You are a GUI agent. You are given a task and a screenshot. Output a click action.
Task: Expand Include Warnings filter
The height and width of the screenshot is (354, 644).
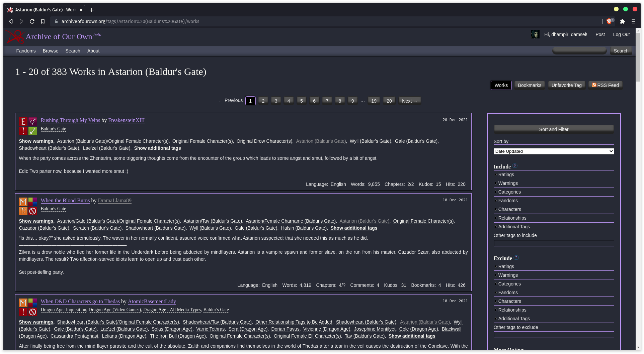point(554,183)
